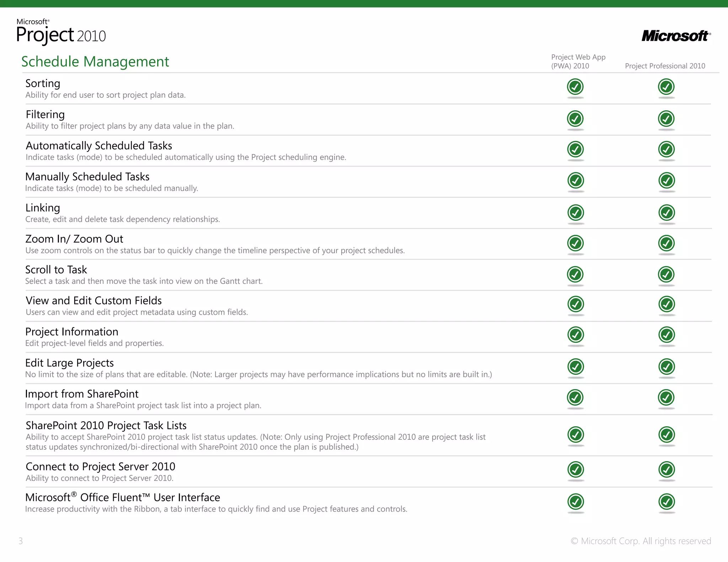Click the Project Professional checkmark for Sorting
Screen dimensions: 728x562
point(667,87)
